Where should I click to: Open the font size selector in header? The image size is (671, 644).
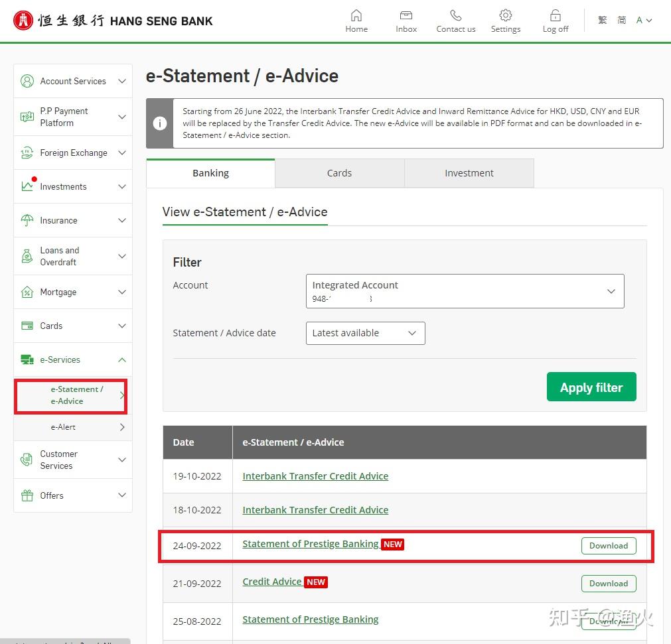[644, 21]
